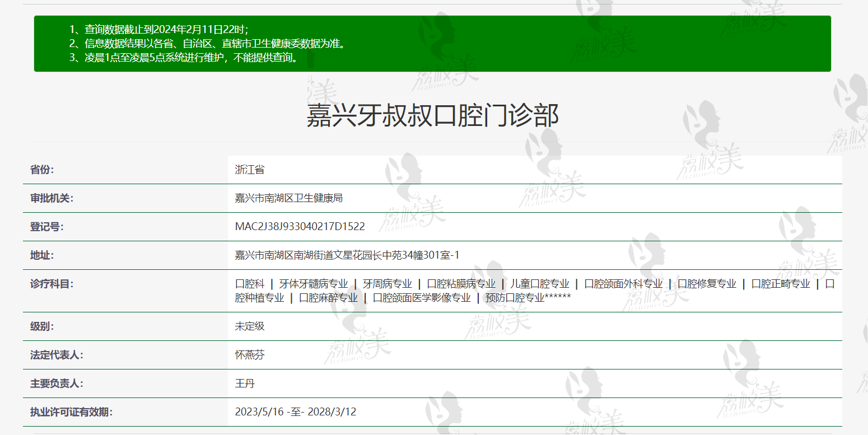
Task: Click the 登记号 row label
Action: [47, 227]
